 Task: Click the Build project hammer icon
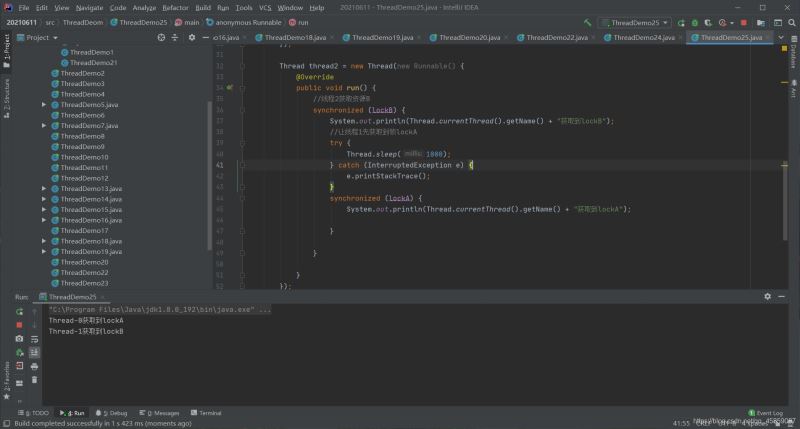pos(589,22)
